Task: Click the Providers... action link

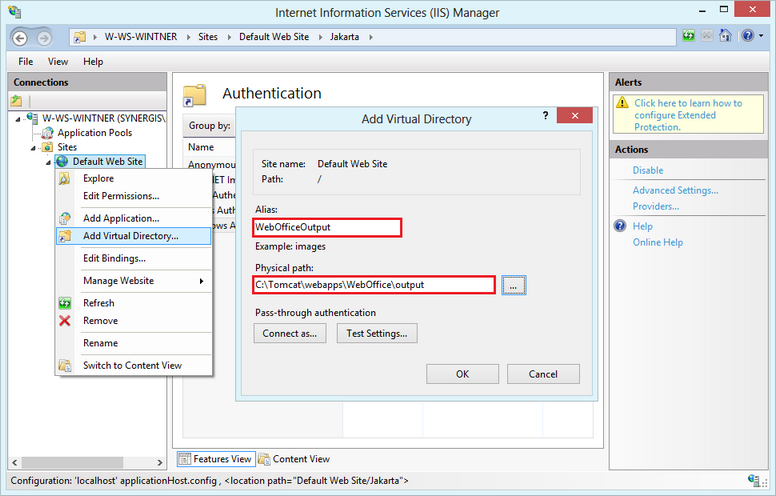Action: pyautogui.click(x=656, y=206)
